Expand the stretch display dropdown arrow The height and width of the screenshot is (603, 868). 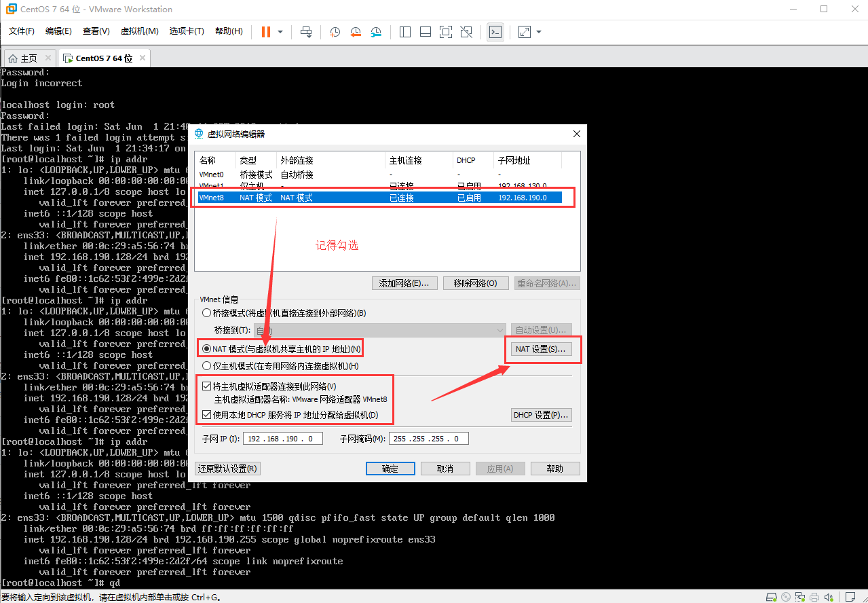539,32
